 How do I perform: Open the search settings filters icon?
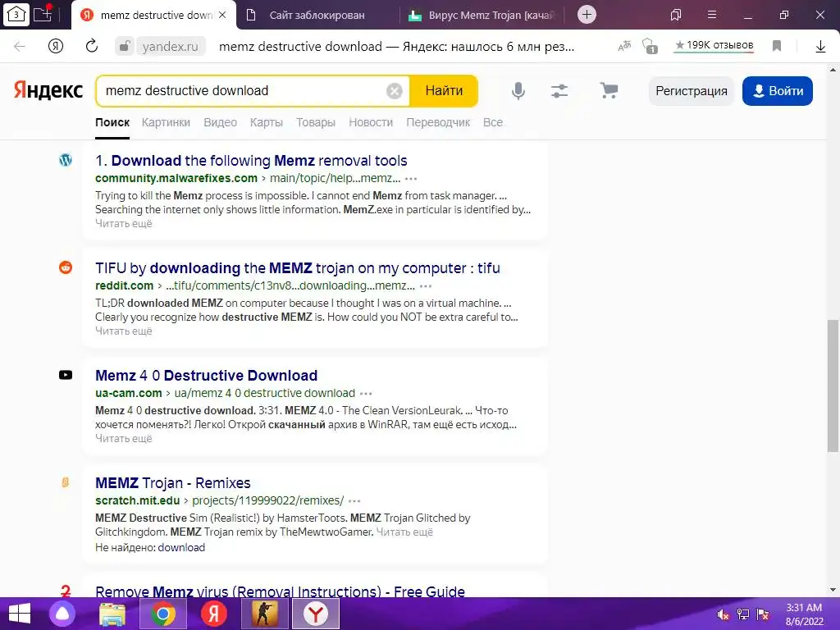click(559, 91)
